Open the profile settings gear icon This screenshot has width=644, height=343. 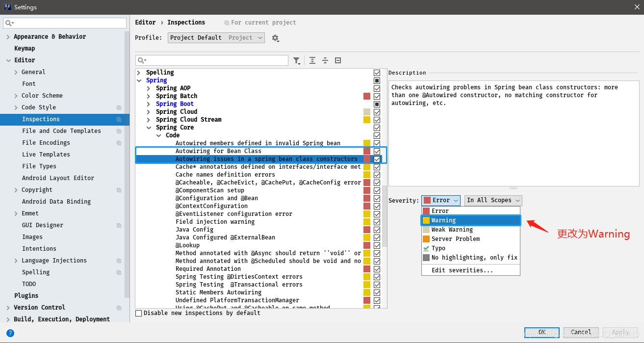coord(275,37)
